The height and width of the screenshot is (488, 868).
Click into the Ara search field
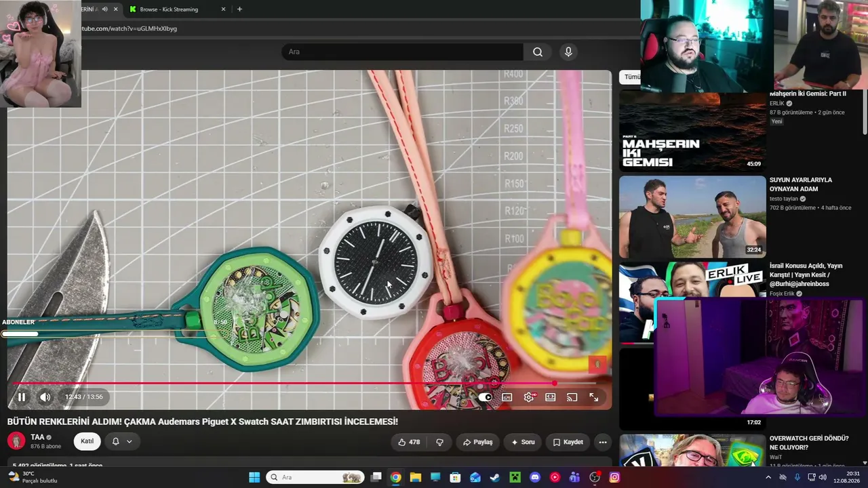click(x=402, y=52)
